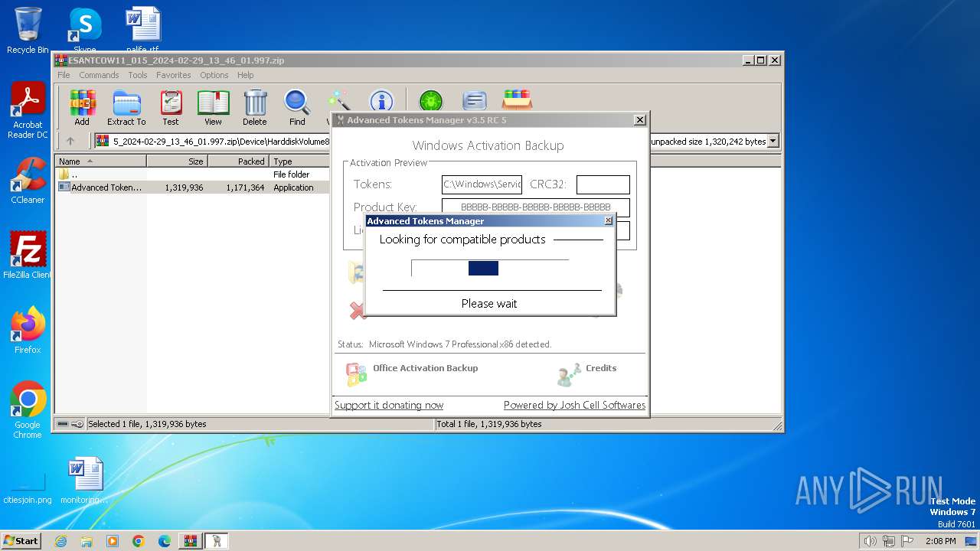Click the Action Center flag icon
980x551 pixels.
[907, 541]
